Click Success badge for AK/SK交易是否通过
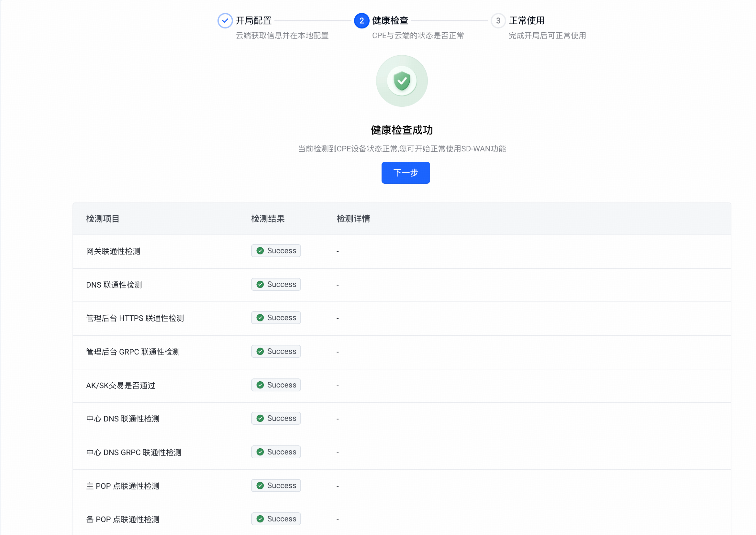756x535 pixels. (x=276, y=385)
